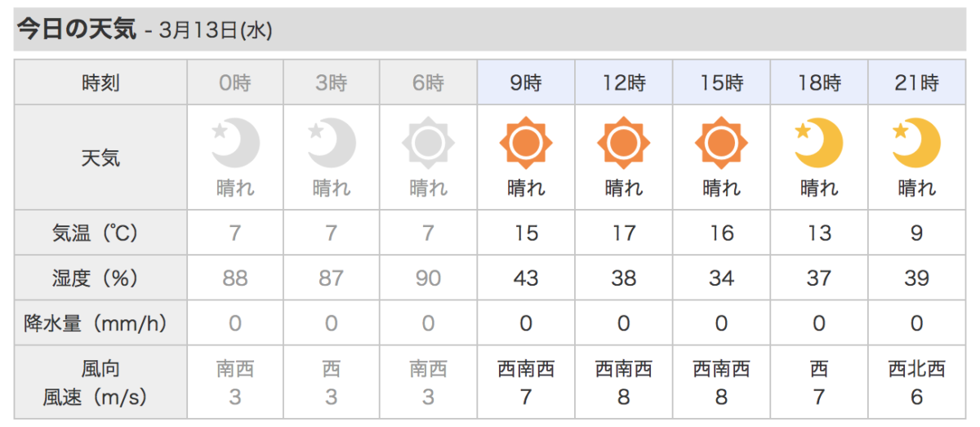The width and height of the screenshot is (980, 427).
Task: Click the yellow moon icon for 18時
Action: [x=818, y=143]
